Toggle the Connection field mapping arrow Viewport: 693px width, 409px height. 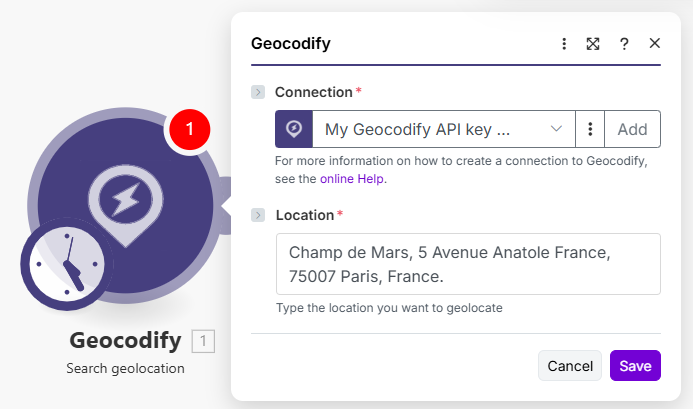click(258, 92)
